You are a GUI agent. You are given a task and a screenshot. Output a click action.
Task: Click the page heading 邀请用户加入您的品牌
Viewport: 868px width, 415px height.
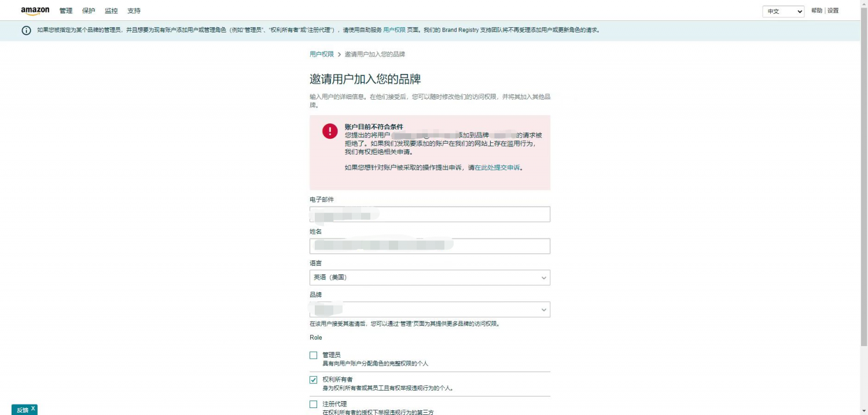tap(365, 79)
